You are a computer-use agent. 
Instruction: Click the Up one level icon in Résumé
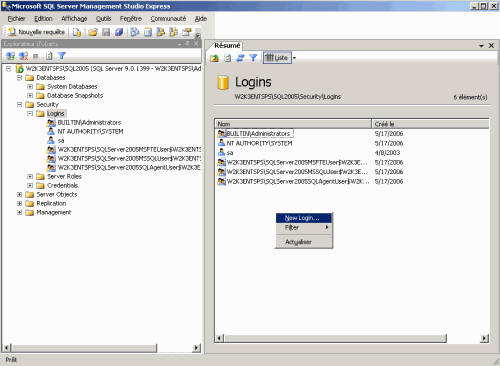tap(214, 58)
